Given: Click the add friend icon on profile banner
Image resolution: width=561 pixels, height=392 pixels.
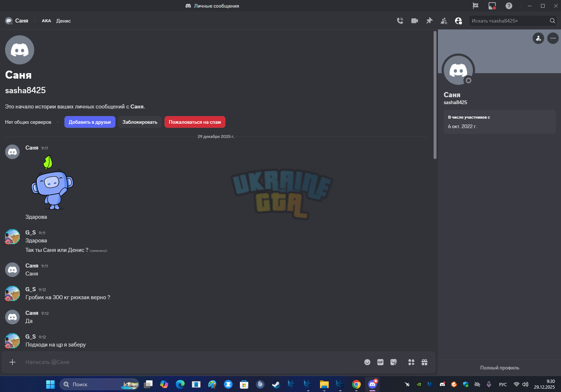Looking at the screenshot, I should coord(538,38).
